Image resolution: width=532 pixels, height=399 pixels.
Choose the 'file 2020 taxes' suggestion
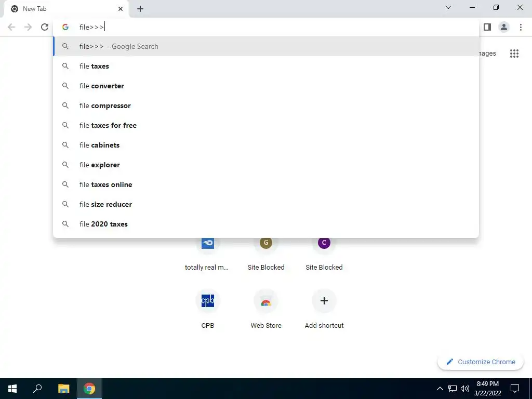tap(266, 224)
